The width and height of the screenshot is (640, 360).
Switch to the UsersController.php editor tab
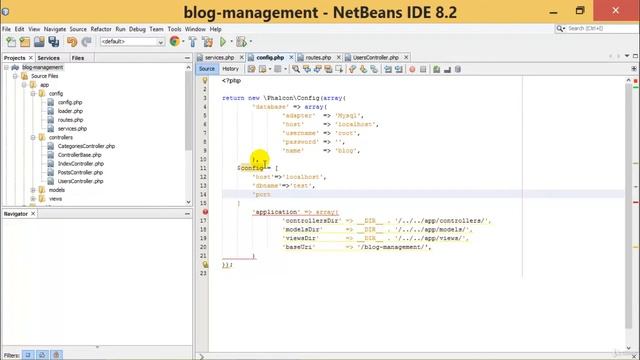click(376, 58)
